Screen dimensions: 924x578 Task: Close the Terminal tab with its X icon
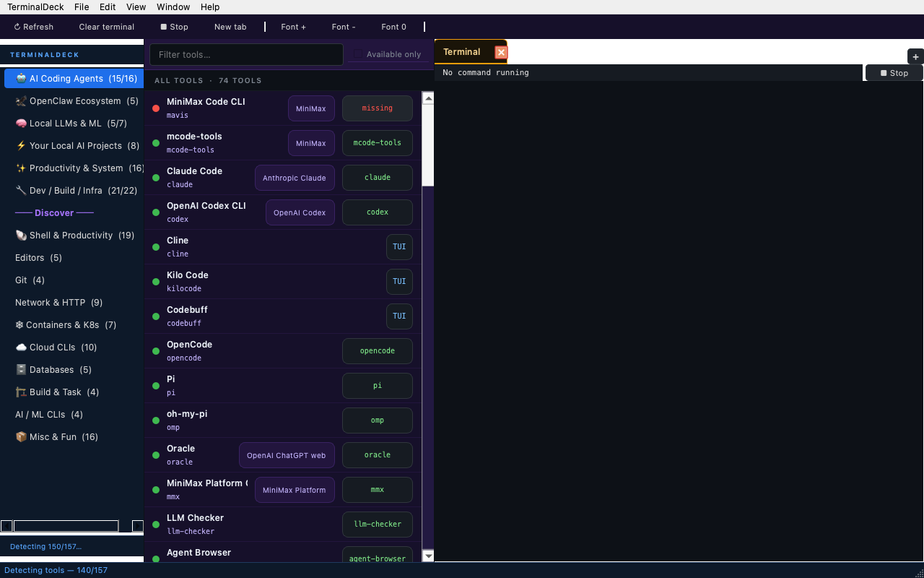pyautogui.click(x=501, y=52)
